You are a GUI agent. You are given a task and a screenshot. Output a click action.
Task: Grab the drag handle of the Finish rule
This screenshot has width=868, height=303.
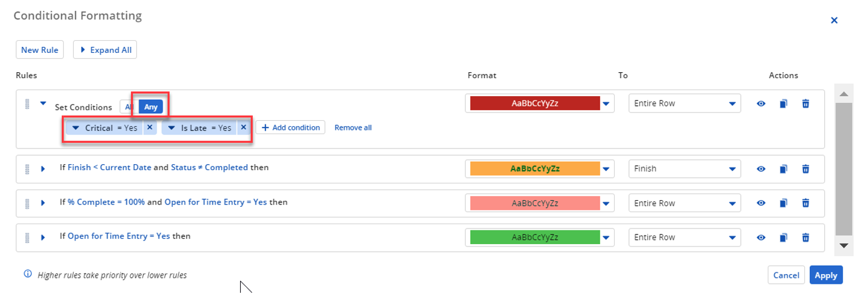27,169
